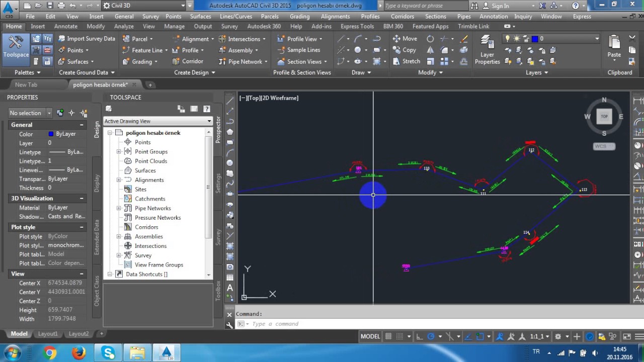Select the Rotate tool in Modify panel

(430, 39)
